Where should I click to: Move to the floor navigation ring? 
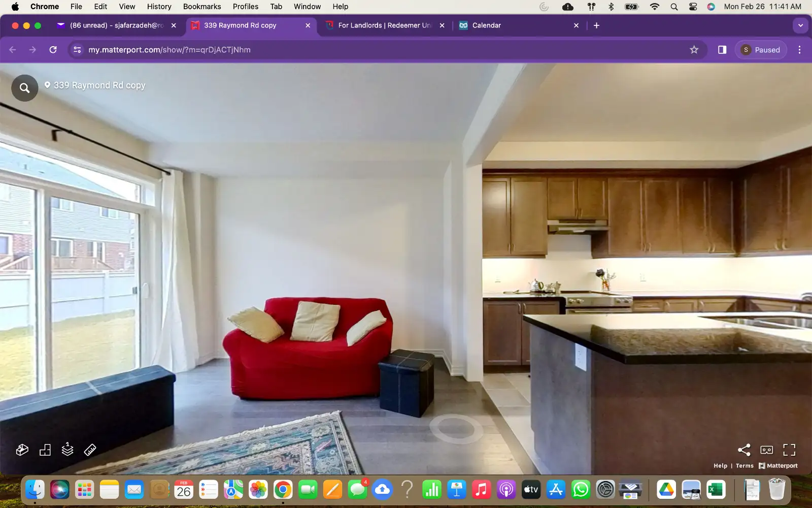(x=456, y=429)
